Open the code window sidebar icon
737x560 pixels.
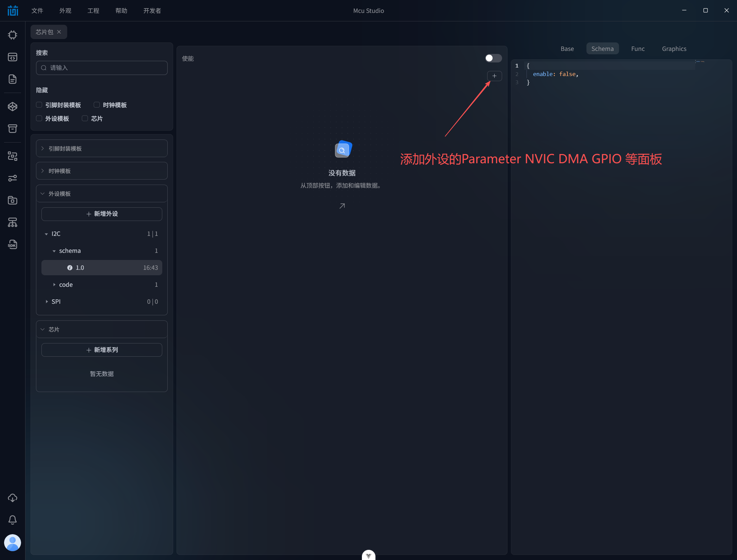13,57
